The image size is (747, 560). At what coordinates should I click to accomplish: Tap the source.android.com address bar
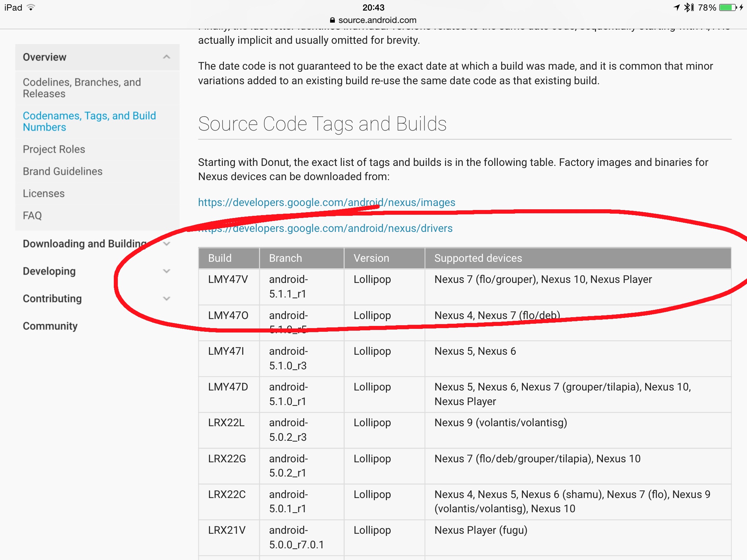coord(377,20)
